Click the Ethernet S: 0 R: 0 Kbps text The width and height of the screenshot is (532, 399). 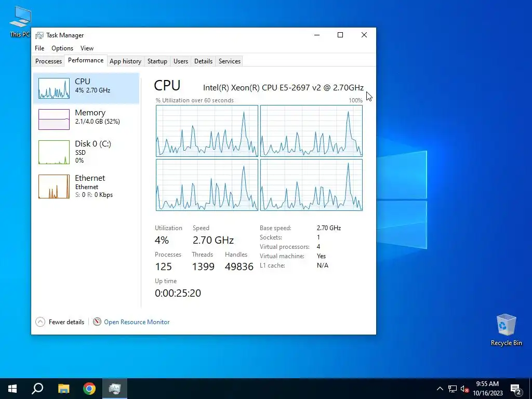[x=94, y=195]
